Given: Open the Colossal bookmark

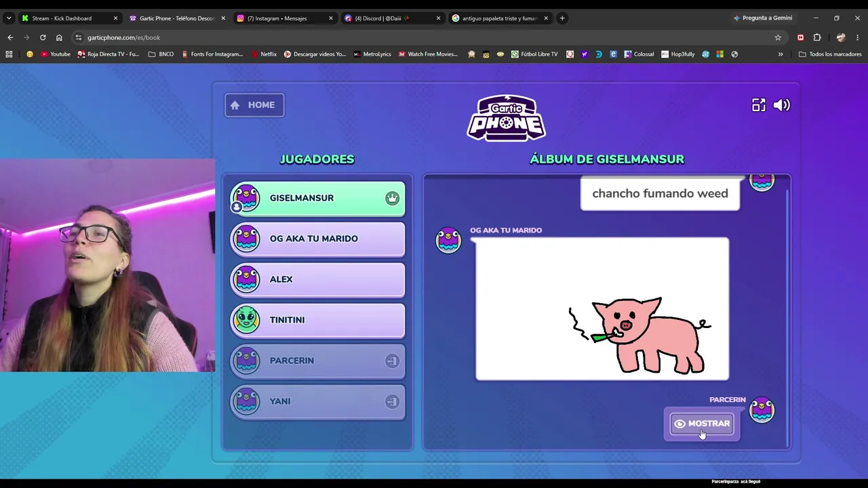Looking at the screenshot, I should coord(639,54).
